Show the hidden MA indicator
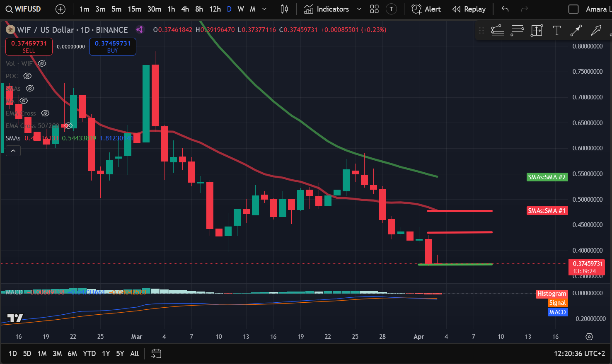 24,101
